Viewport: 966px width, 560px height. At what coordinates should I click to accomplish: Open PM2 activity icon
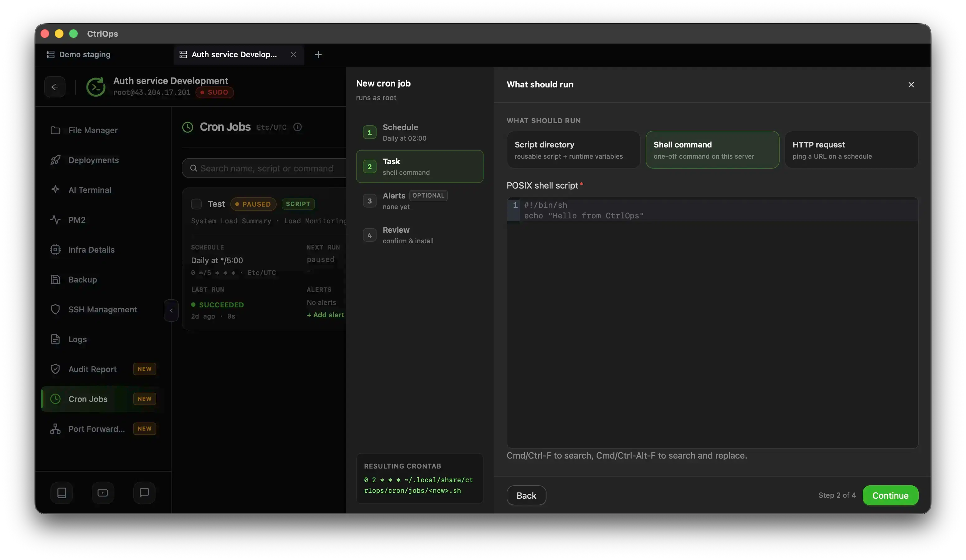[x=55, y=220]
